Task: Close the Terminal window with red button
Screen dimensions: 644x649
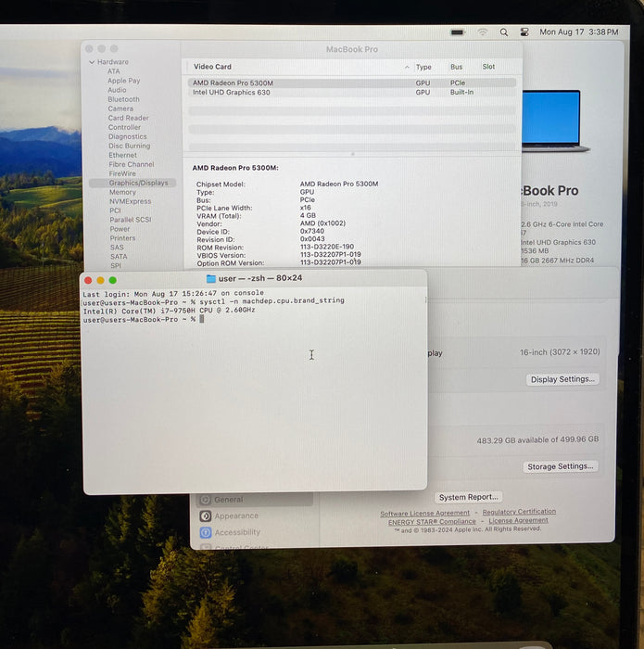Action: (88, 280)
